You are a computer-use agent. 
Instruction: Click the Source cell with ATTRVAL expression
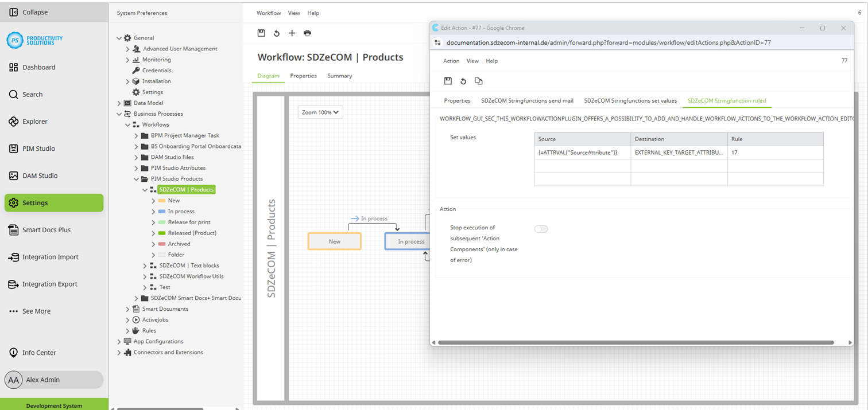pyautogui.click(x=582, y=153)
